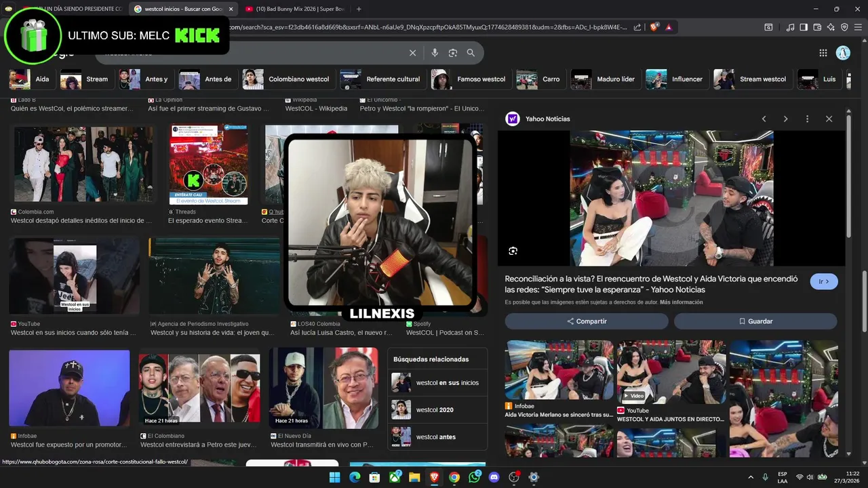
Task: Open more options in image preview
Action: click(x=807, y=119)
